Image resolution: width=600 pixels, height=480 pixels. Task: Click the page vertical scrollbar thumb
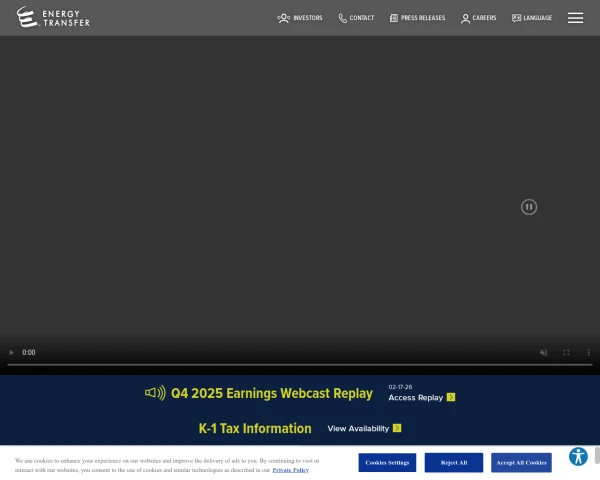[x=597, y=455]
